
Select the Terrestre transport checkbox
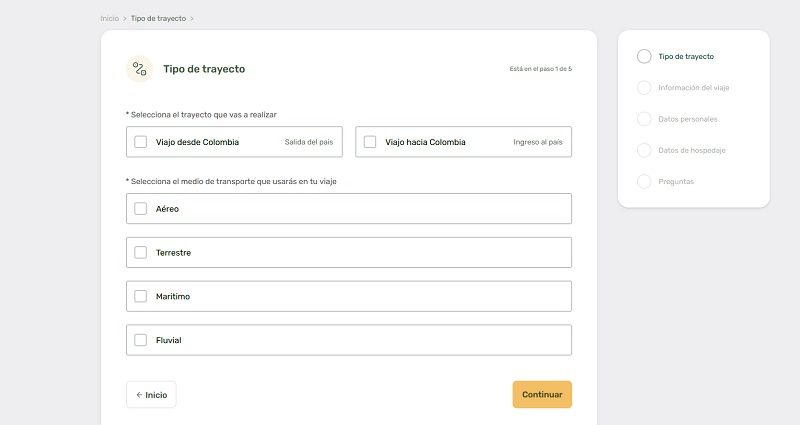pos(141,253)
